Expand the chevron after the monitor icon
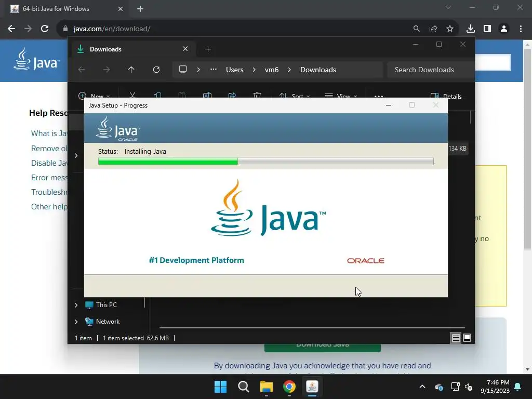Image resolution: width=532 pixels, height=399 pixels. (198, 70)
